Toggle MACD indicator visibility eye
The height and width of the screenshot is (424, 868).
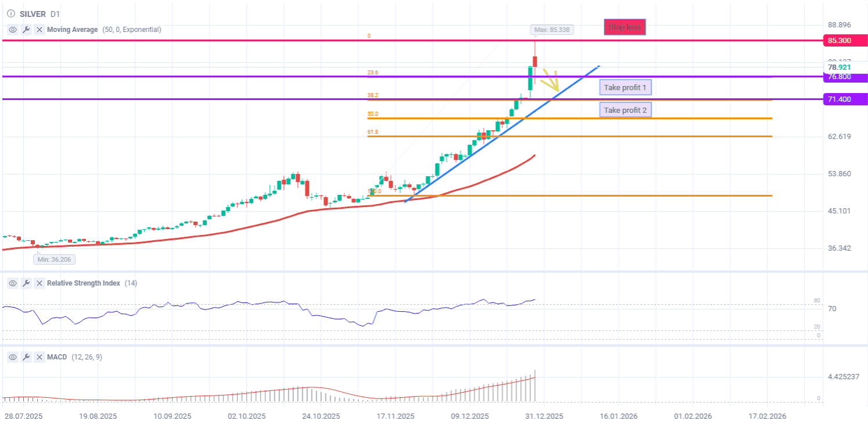coord(13,357)
